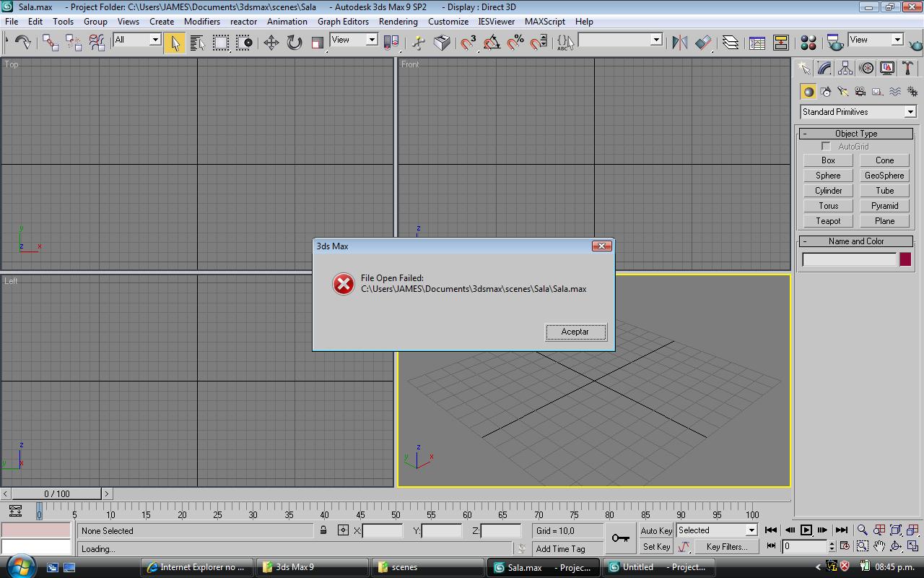Click the Undo arrow in the main toolbar
The height and width of the screenshot is (578, 924).
(22, 43)
